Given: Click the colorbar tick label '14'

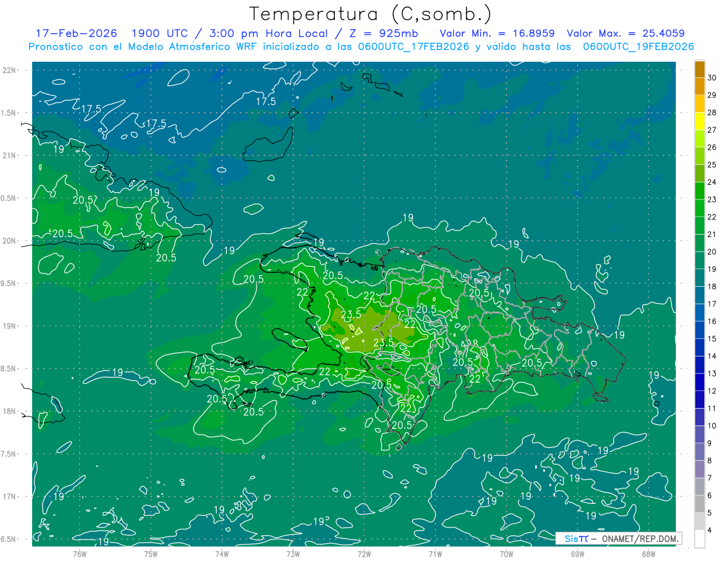Looking at the screenshot, I should click(712, 356).
